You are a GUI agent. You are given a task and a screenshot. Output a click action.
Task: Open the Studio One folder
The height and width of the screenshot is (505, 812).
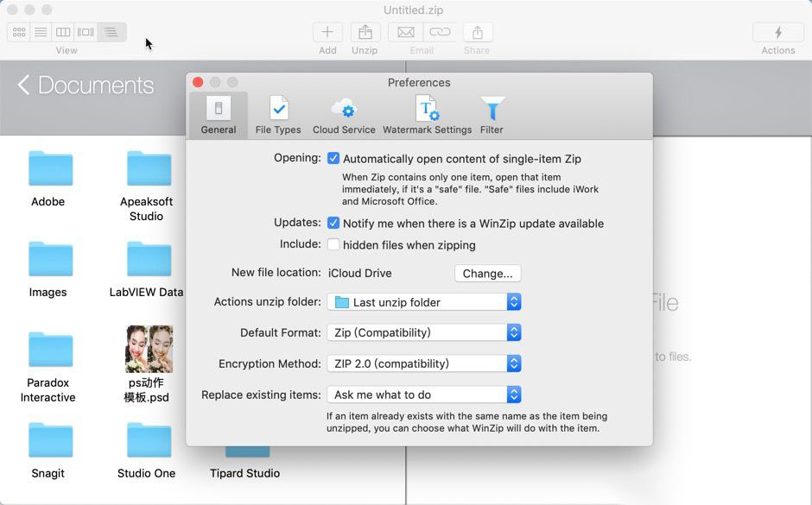click(149, 439)
